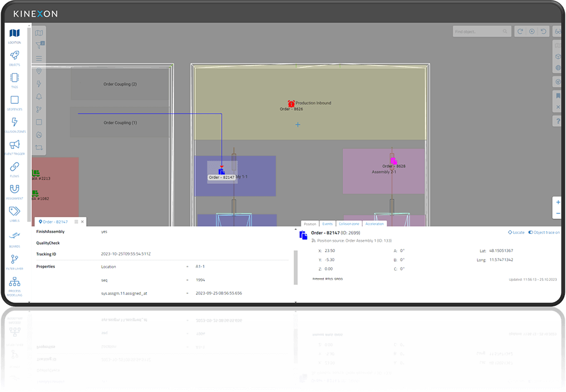Click the map zoom in plus button
The image size is (566, 392).
(557, 203)
